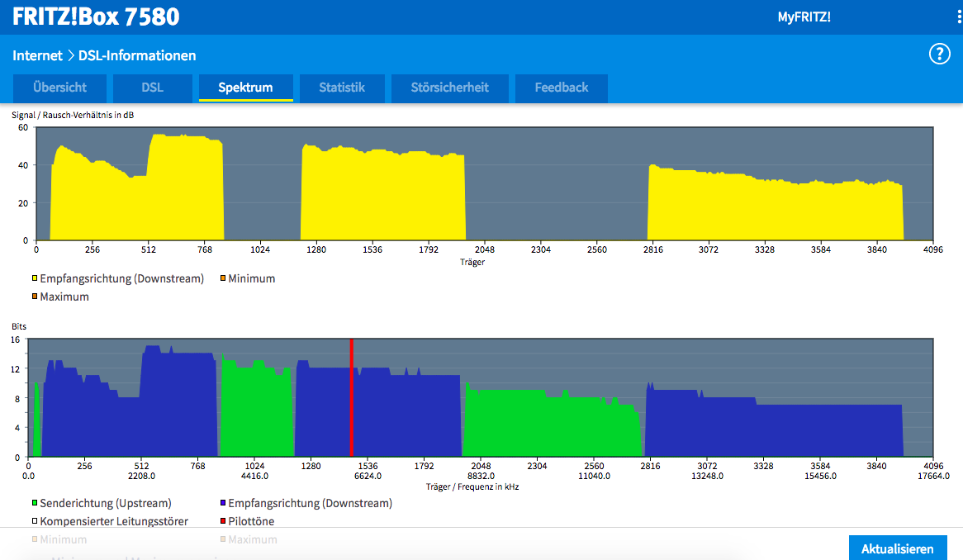Click the green Senderichtung (Upstream) legend swatch

coord(35,503)
